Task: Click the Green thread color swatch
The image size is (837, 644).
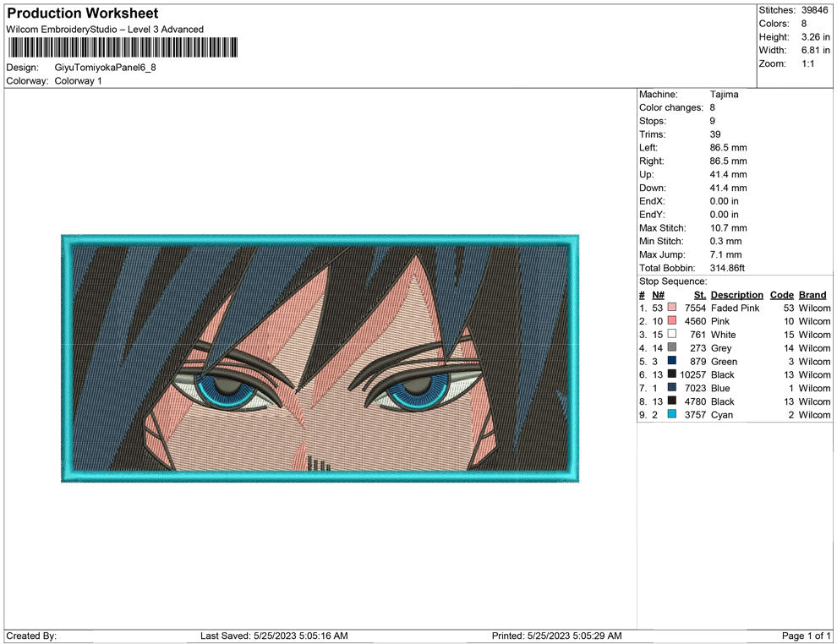Action: pos(672,361)
